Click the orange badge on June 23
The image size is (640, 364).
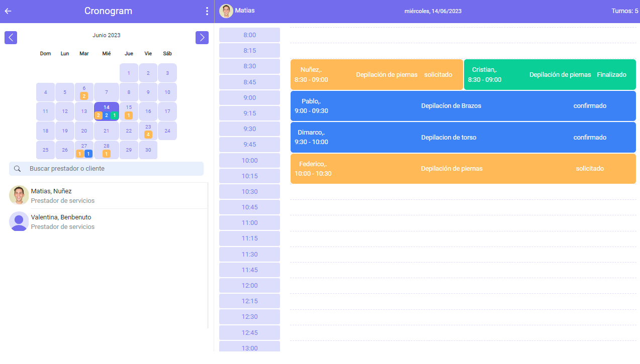click(x=148, y=135)
